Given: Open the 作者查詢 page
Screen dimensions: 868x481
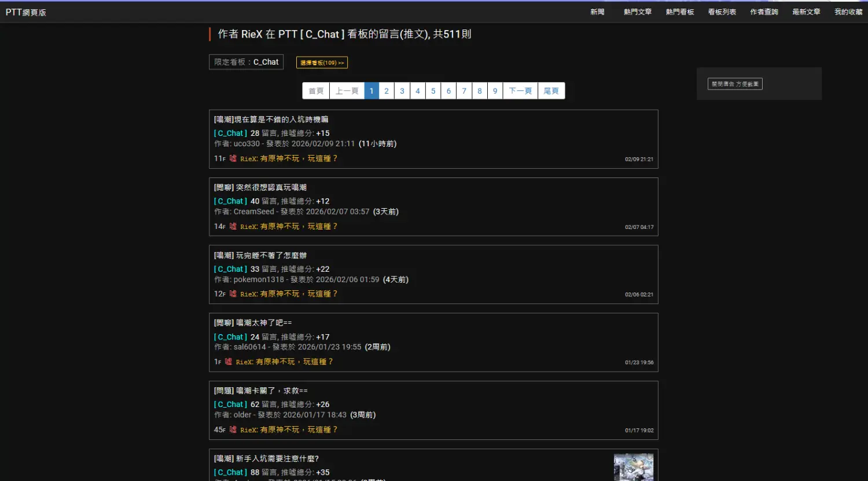Looking at the screenshot, I should point(764,12).
